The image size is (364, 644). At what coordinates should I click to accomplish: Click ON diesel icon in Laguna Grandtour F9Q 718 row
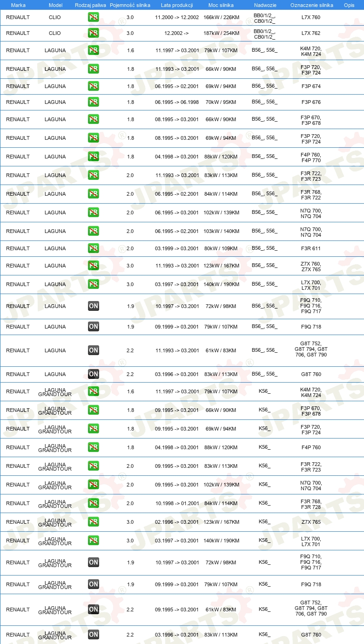pyautogui.click(x=94, y=584)
